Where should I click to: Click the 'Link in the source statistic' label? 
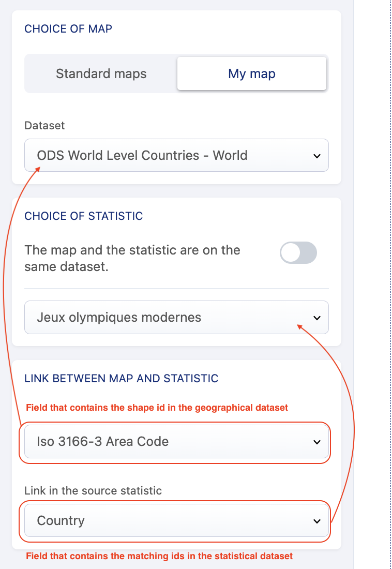point(93,490)
